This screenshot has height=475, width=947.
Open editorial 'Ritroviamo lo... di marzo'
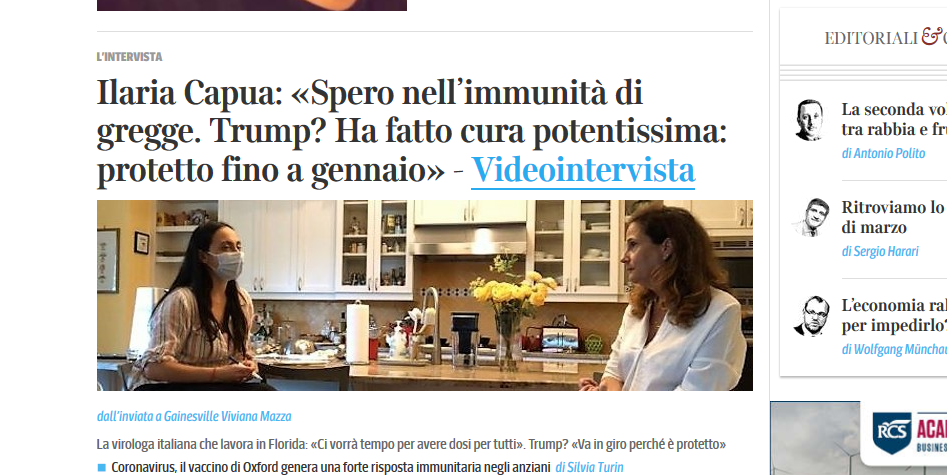[x=894, y=217]
